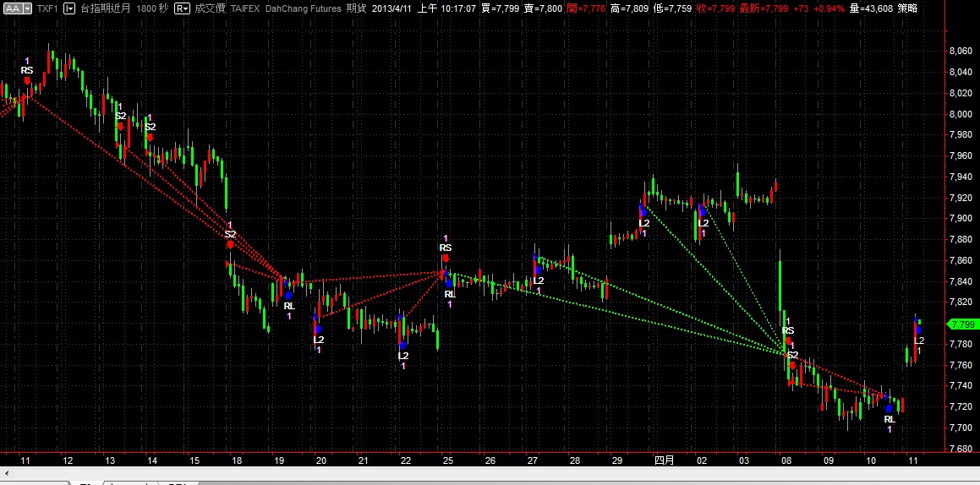The image size is (980, 485).
Task: Click the +0.94% change percentage
Action: click(830, 8)
